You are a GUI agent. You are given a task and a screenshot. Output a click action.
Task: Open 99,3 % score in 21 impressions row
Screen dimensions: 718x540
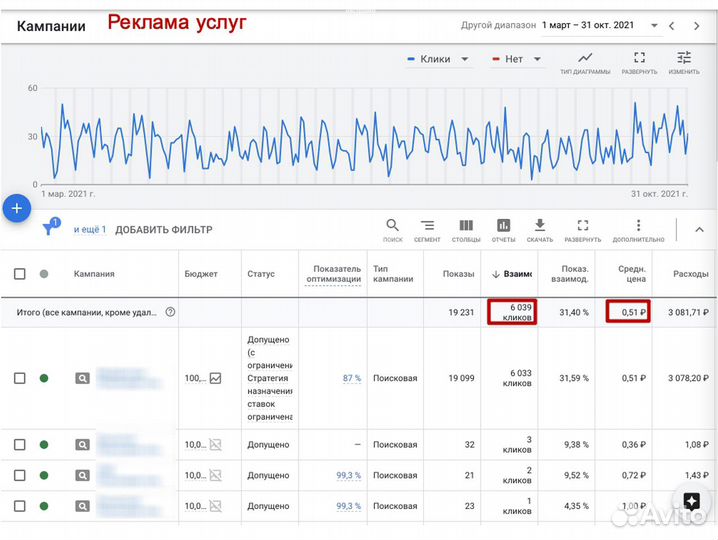pyautogui.click(x=348, y=475)
